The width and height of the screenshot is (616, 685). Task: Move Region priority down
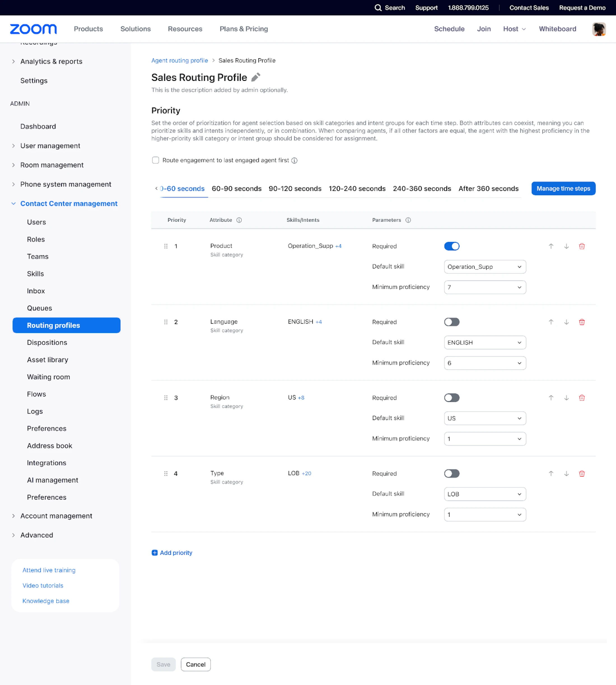point(566,398)
